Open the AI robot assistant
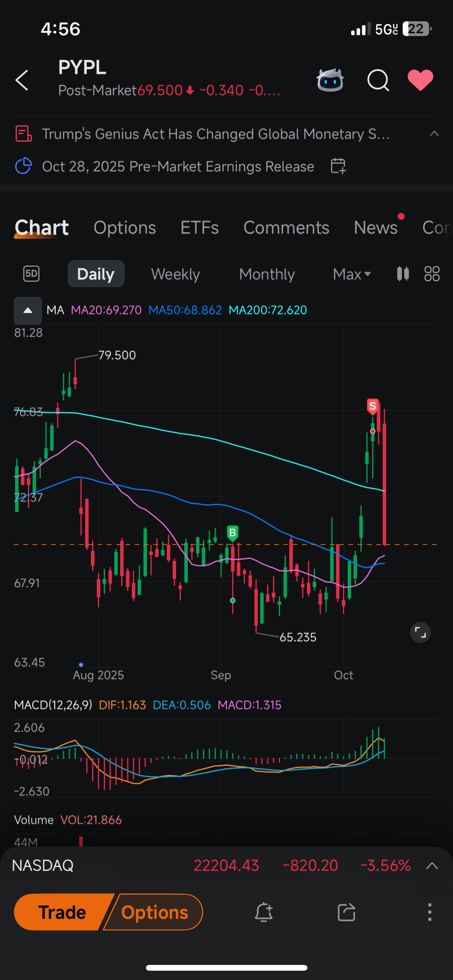 pyautogui.click(x=330, y=80)
